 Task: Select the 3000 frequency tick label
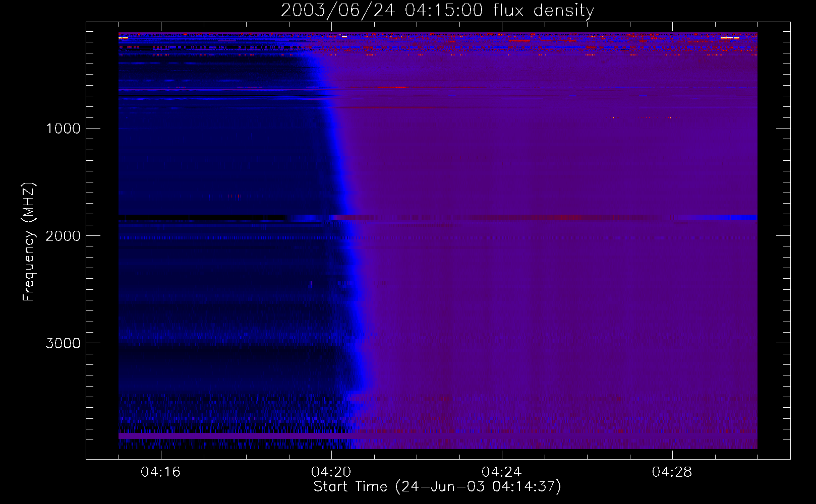click(x=63, y=343)
